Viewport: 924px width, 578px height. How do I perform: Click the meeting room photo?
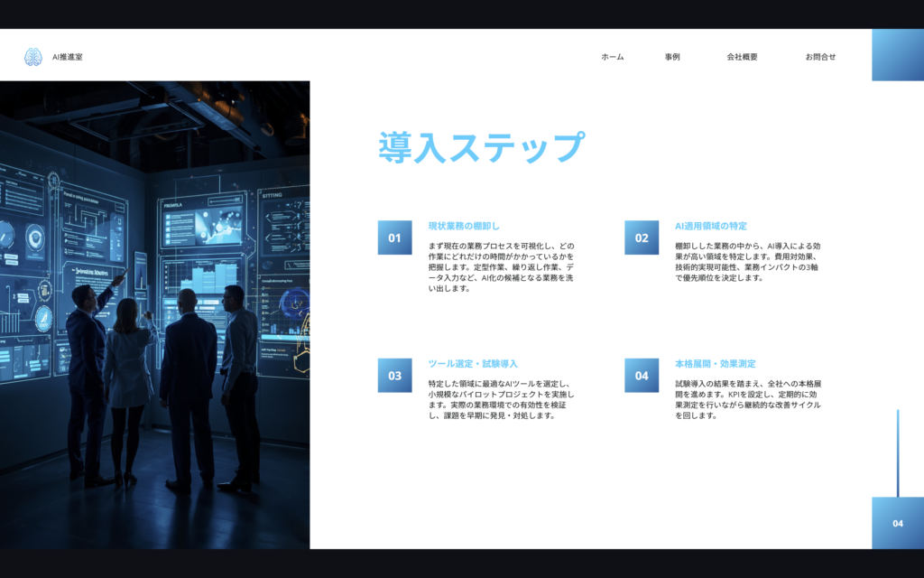tap(155, 315)
